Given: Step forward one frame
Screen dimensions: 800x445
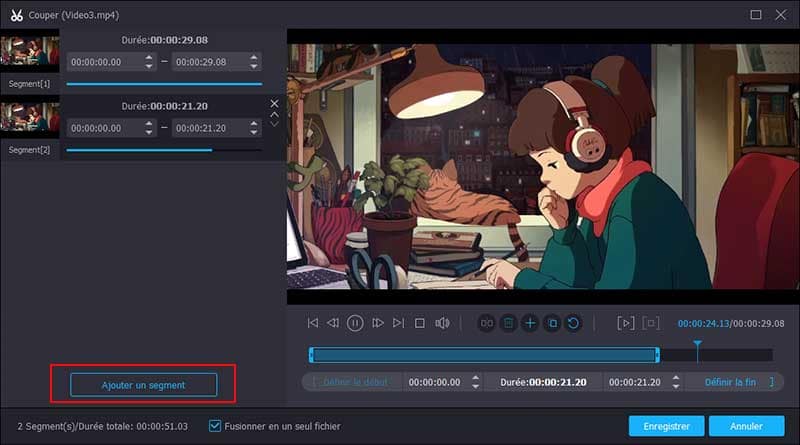Looking at the screenshot, I should click(378, 323).
